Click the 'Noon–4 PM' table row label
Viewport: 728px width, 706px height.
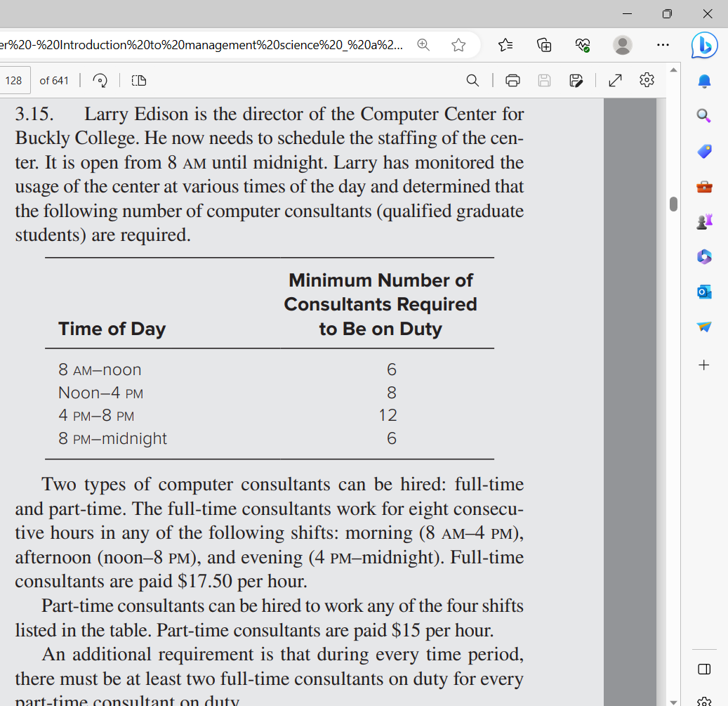click(101, 393)
